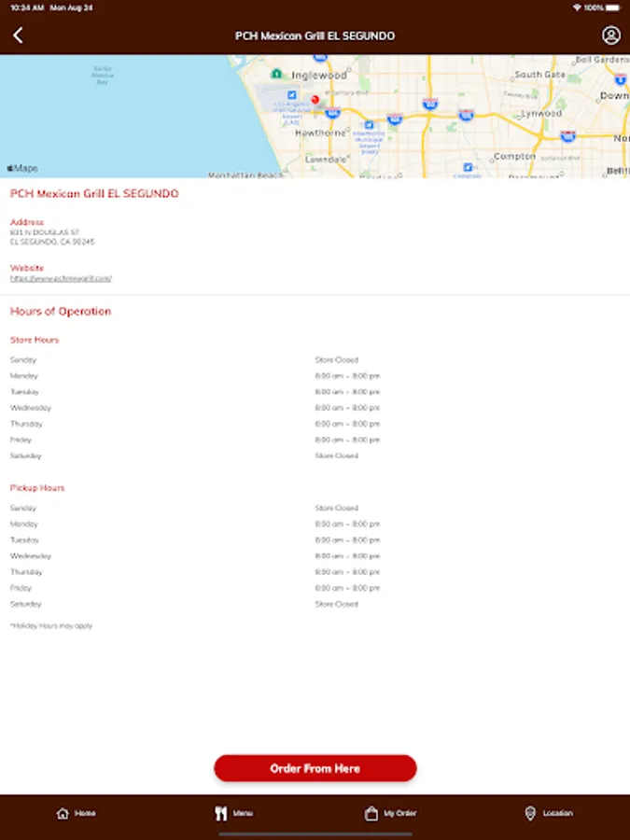Click Saturday row under Store Hours
This screenshot has width=630, height=840.
(315, 455)
